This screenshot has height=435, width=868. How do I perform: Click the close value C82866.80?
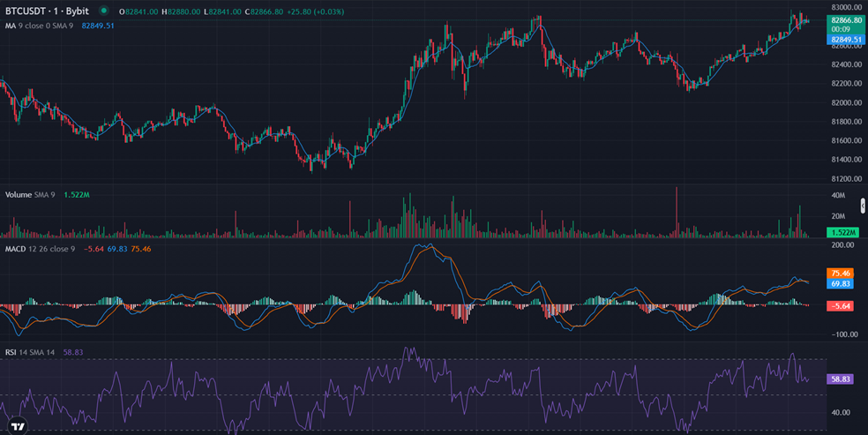[x=265, y=11]
